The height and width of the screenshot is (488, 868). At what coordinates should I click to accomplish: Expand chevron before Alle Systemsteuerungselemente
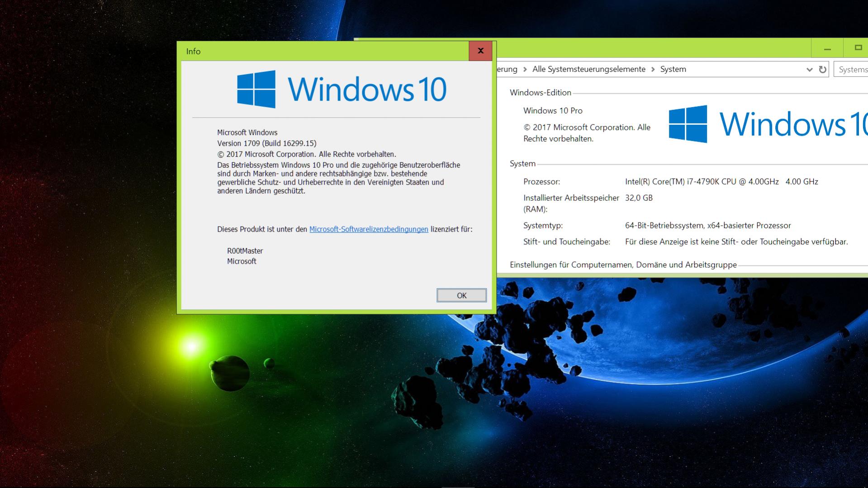tap(525, 69)
